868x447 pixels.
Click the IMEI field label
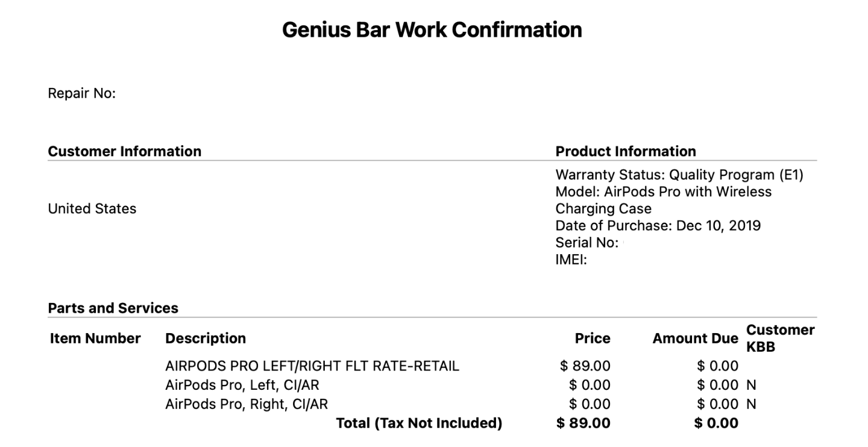coord(571,260)
